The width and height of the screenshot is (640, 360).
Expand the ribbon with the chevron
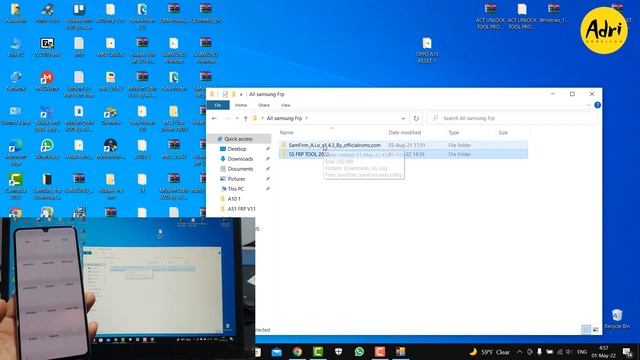588,105
